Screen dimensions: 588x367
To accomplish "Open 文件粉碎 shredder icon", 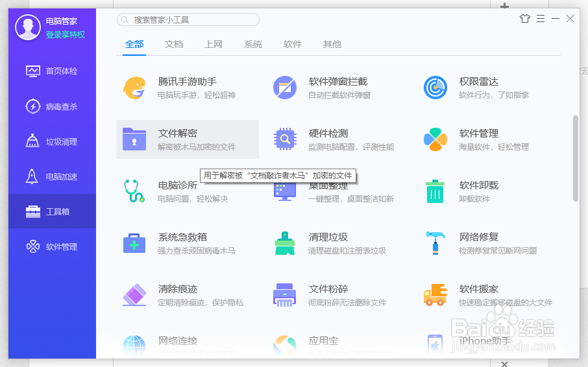I will click(285, 295).
